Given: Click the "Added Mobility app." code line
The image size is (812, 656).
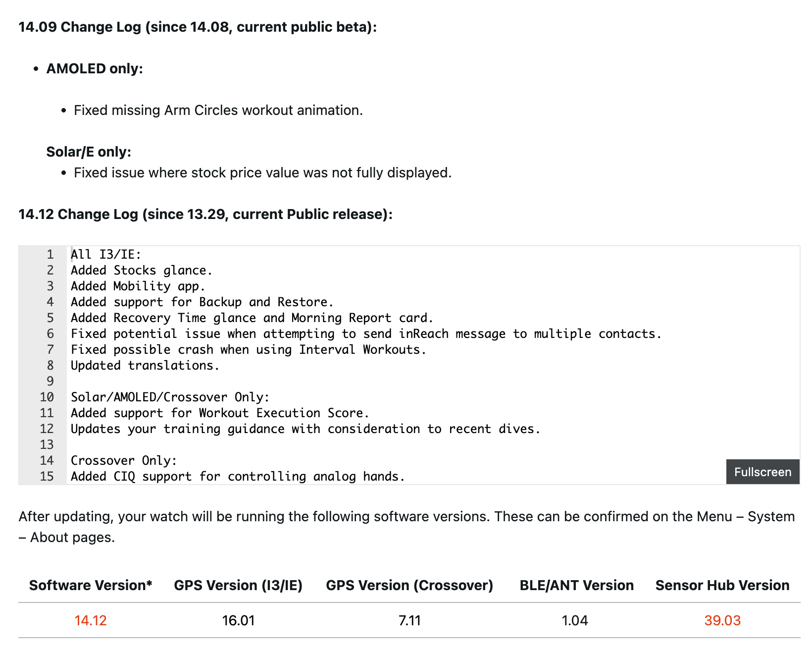Looking at the screenshot, I should pyautogui.click(x=138, y=286).
